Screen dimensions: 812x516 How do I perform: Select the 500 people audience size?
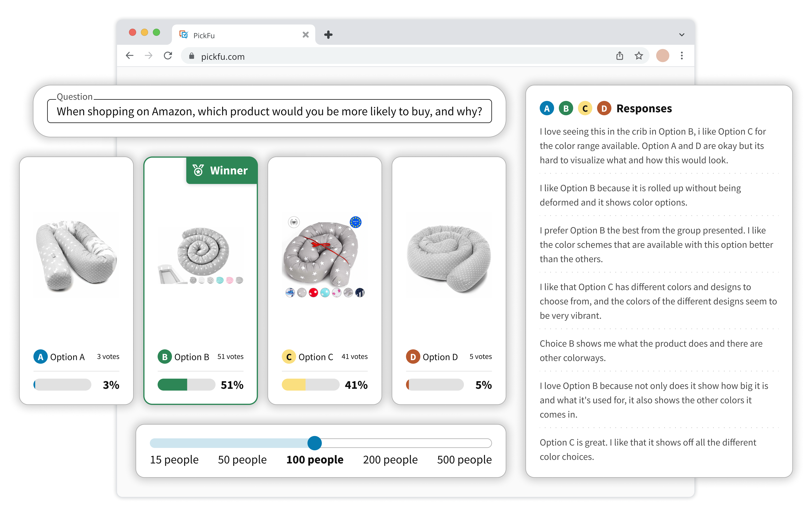[464, 460]
